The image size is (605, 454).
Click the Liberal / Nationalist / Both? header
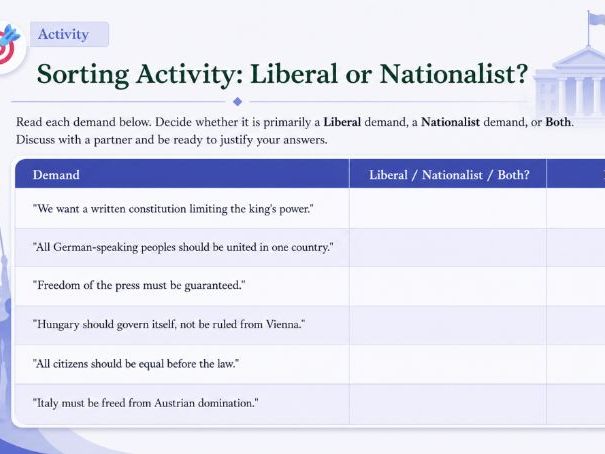448,174
